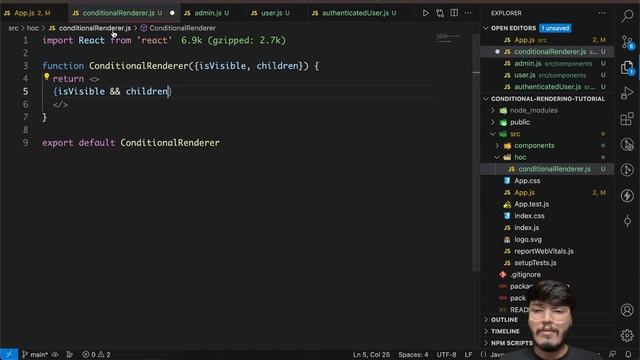Open the Accounts profile icon
640x360 pixels.
[x=627, y=310]
